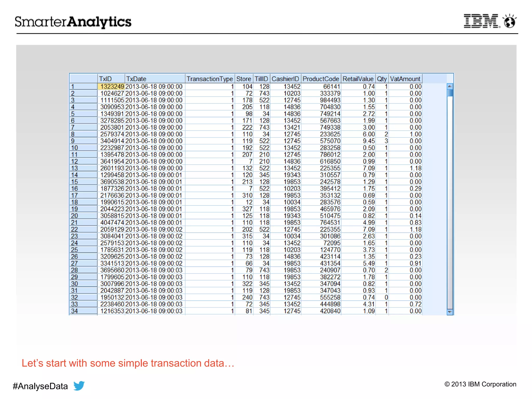Viewport: 532px width, 399px height.
Task: Click RetailValue cell 9.45
Action: click(358, 141)
